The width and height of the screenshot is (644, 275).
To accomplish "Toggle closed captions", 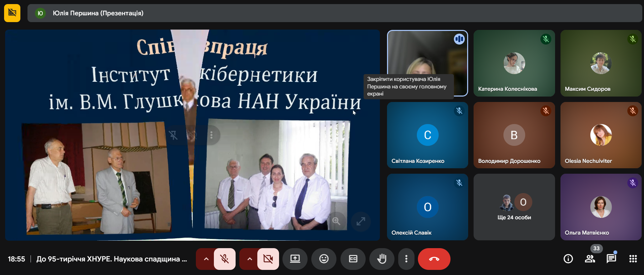I will pos(353,259).
